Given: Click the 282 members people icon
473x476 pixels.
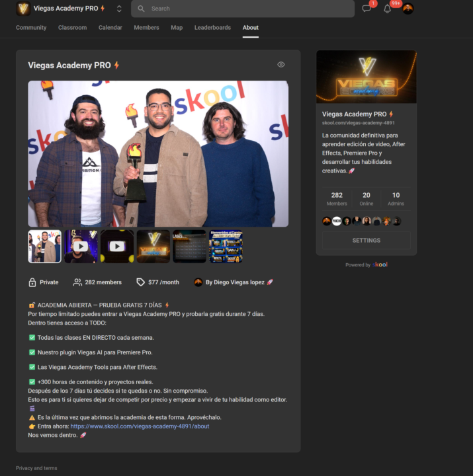Looking at the screenshot, I should pos(77,282).
